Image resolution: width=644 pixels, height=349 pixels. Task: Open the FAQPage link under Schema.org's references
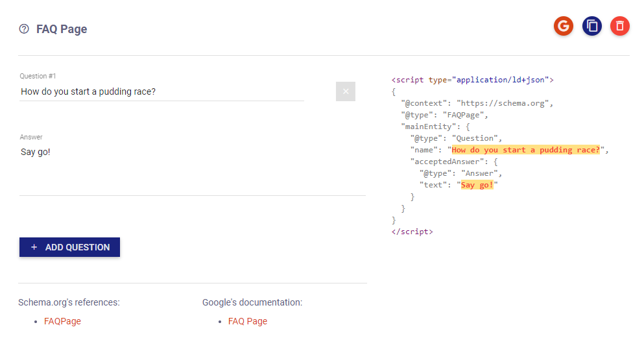(x=62, y=321)
